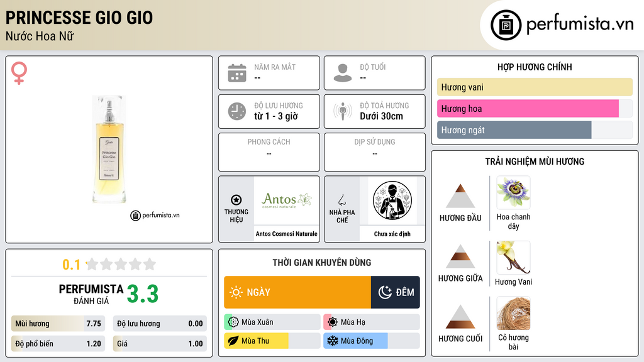Click the perfume bottle product image

click(109, 150)
